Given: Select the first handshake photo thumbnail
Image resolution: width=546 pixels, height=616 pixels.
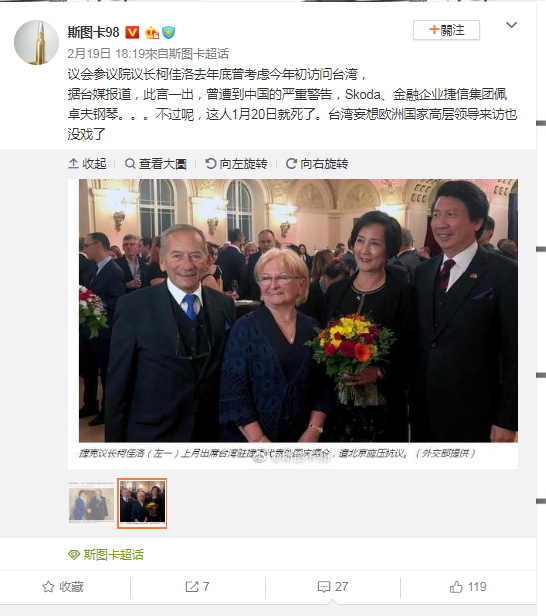Looking at the screenshot, I should pyautogui.click(x=92, y=503).
